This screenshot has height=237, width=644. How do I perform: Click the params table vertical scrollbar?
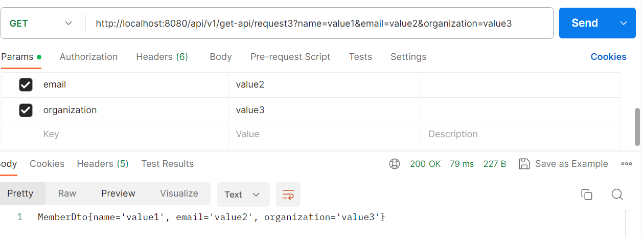[x=637, y=126]
